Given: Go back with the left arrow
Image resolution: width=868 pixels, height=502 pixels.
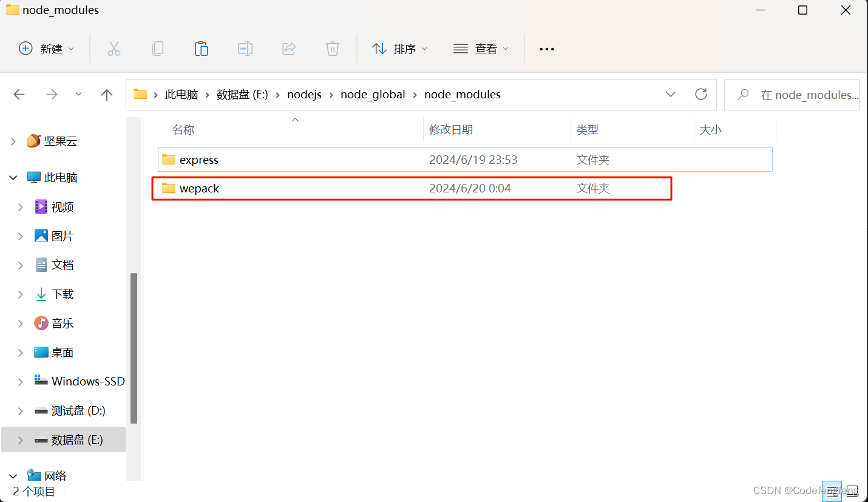Looking at the screenshot, I should click(19, 95).
